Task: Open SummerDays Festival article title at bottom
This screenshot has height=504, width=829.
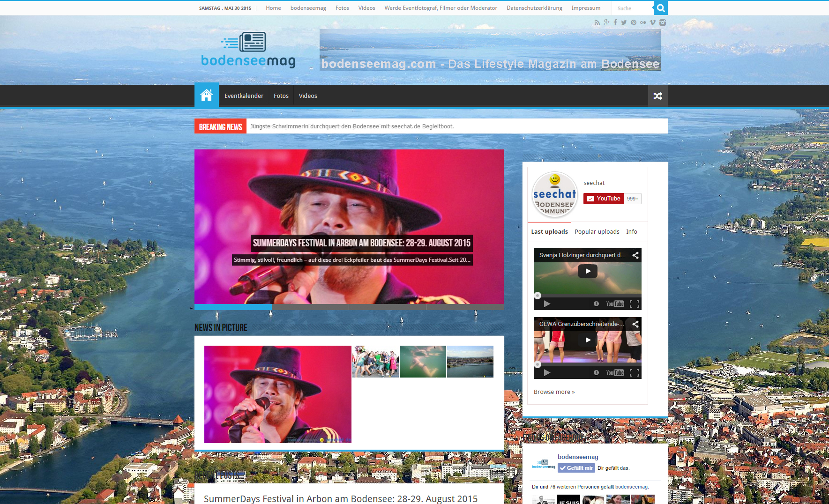Action: [x=341, y=499]
